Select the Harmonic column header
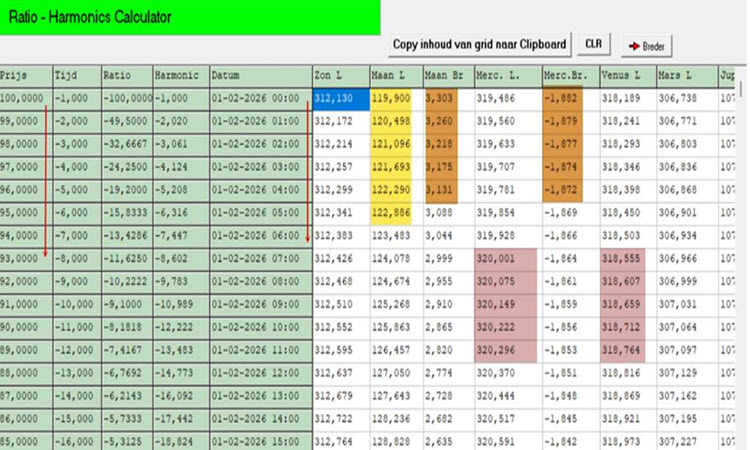 [x=181, y=76]
